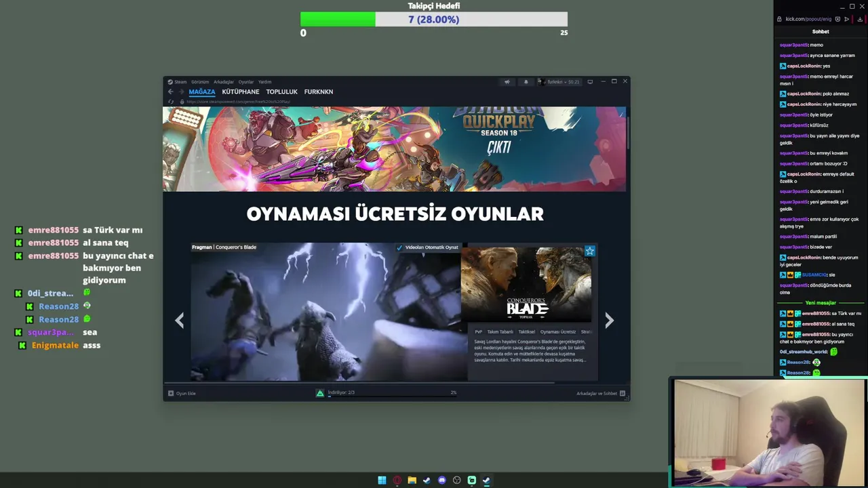Click the PvP tag
868x488 pixels.
[x=478, y=332]
